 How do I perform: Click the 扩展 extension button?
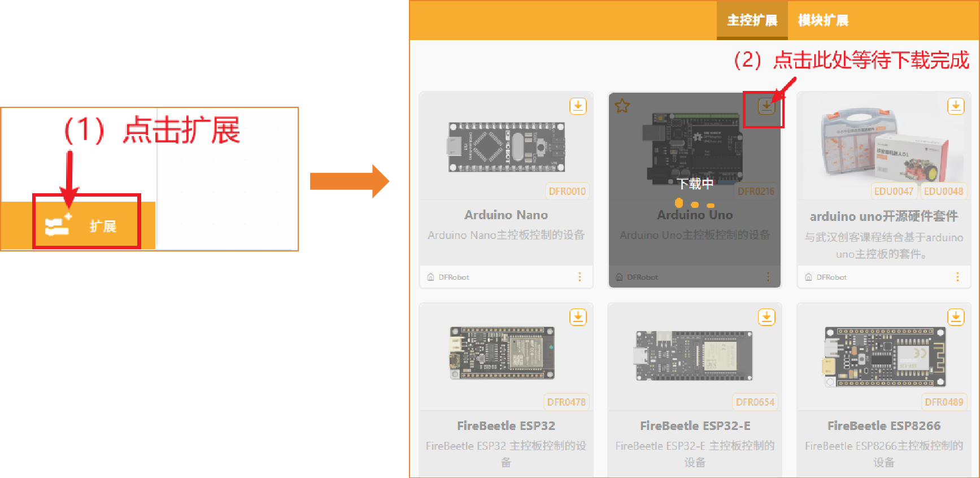(x=86, y=227)
